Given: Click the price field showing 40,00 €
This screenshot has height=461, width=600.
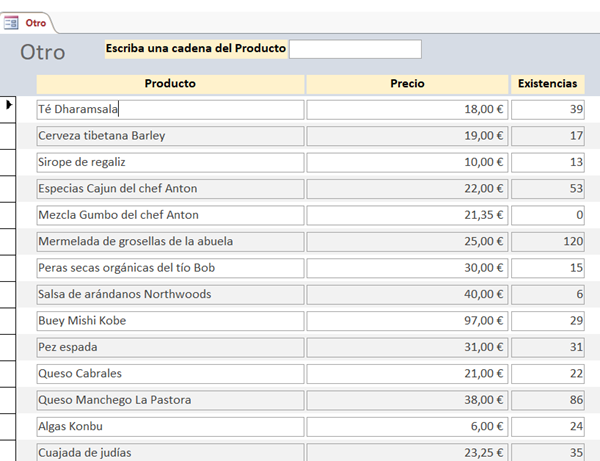Looking at the screenshot, I should [407, 294].
